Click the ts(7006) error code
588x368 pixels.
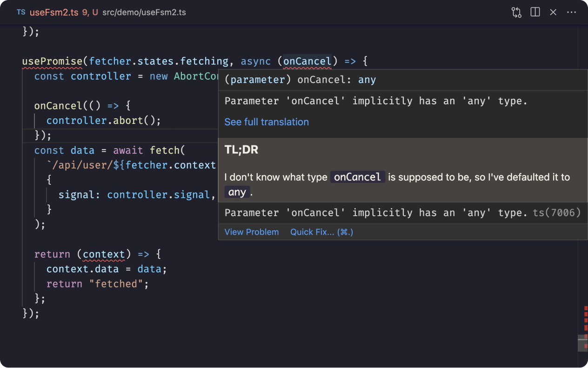[x=556, y=213]
